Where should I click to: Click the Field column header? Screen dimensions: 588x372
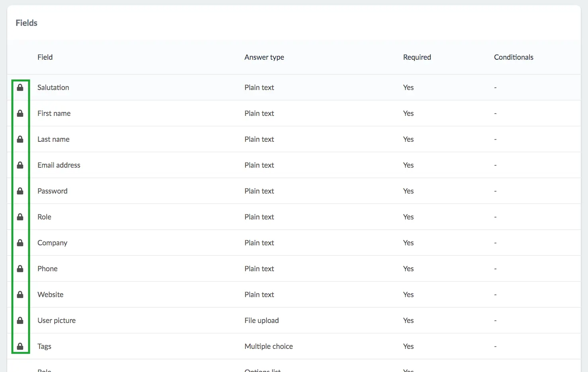click(x=45, y=57)
